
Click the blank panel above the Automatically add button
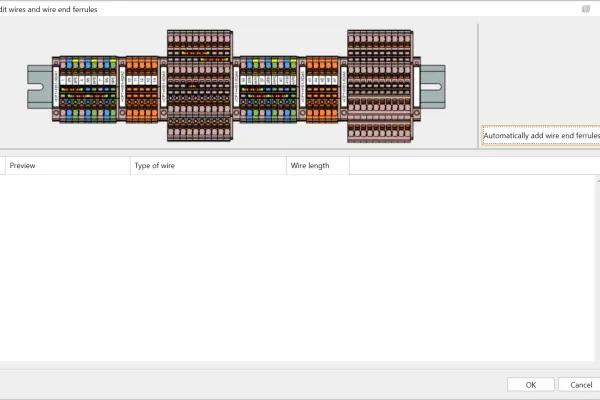tap(540, 70)
